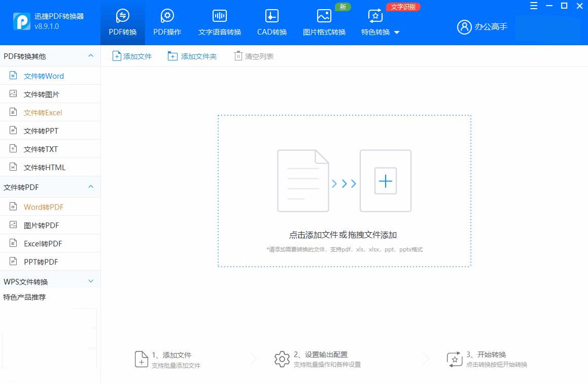Collapse the 文件转PDF category
This screenshot has width=588, height=384.
(x=91, y=187)
